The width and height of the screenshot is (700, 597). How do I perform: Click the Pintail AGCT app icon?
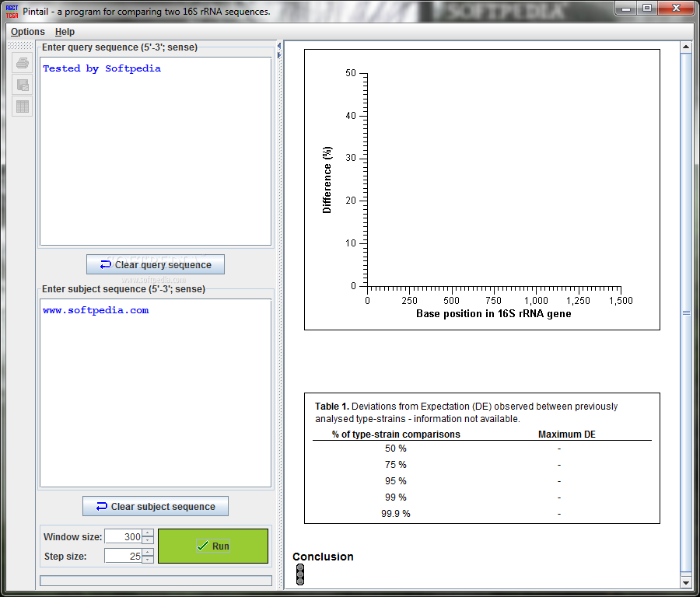[12, 12]
